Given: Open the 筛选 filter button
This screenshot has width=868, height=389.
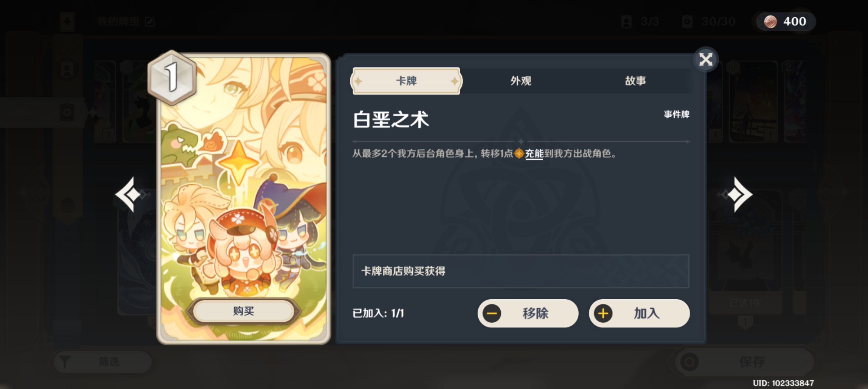Looking at the screenshot, I should pyautogui.click(x=102, y=362).
